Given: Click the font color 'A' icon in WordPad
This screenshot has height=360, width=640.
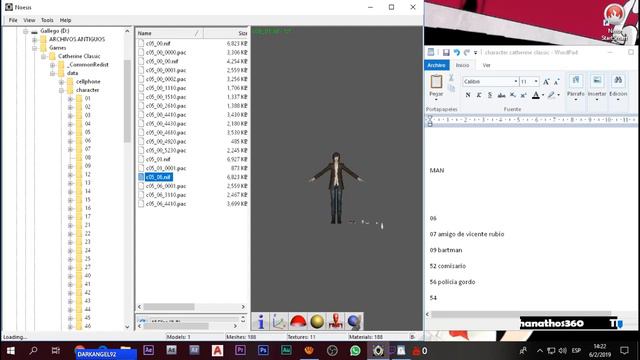Looking at the screenshot, I should click(536, 95).
